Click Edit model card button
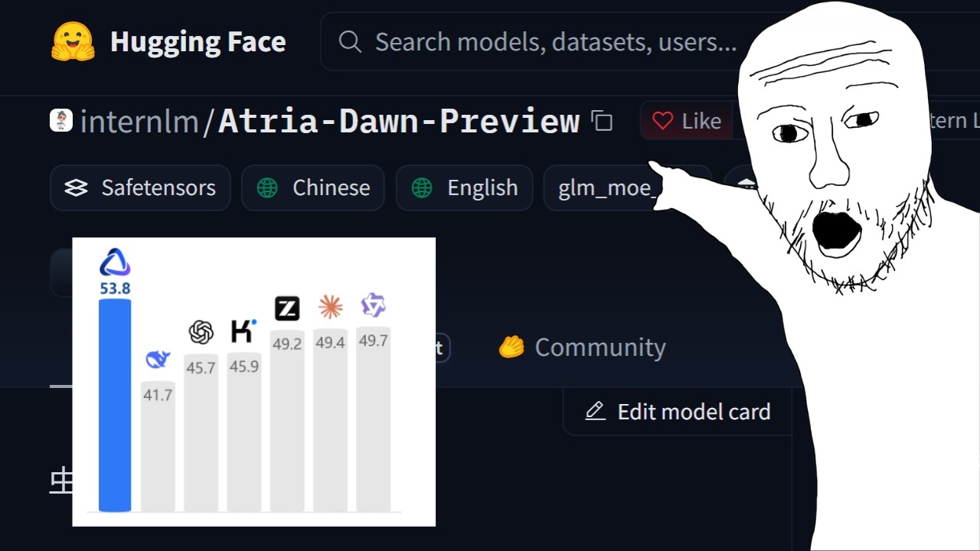Image resolution: width=980 pixels, height=551 pixels. click(x=678, y=412)
